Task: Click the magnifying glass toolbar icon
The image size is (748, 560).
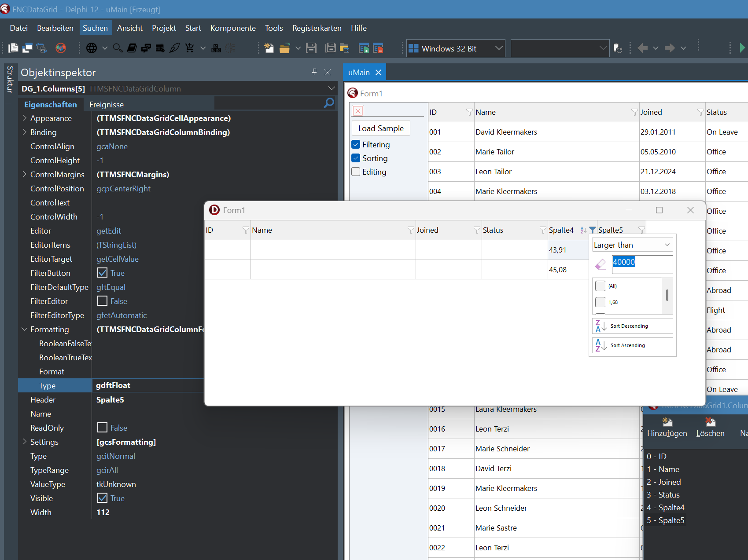Action: click(x=118, y=48)
